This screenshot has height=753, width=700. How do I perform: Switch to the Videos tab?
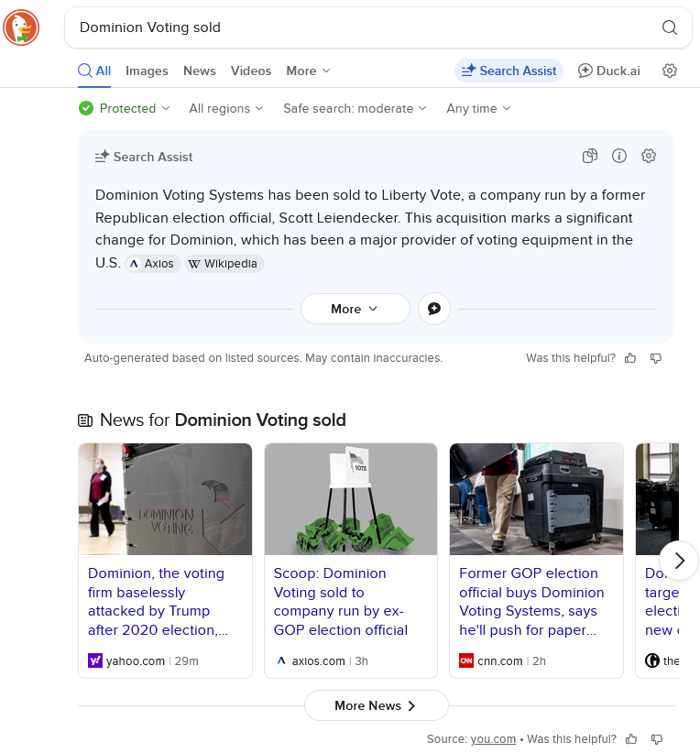tap(251, 71)
